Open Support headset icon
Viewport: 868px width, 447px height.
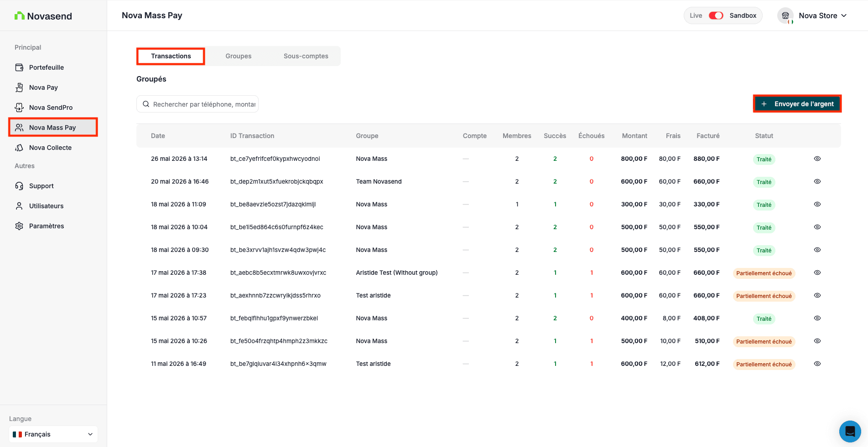coord(19,186)
